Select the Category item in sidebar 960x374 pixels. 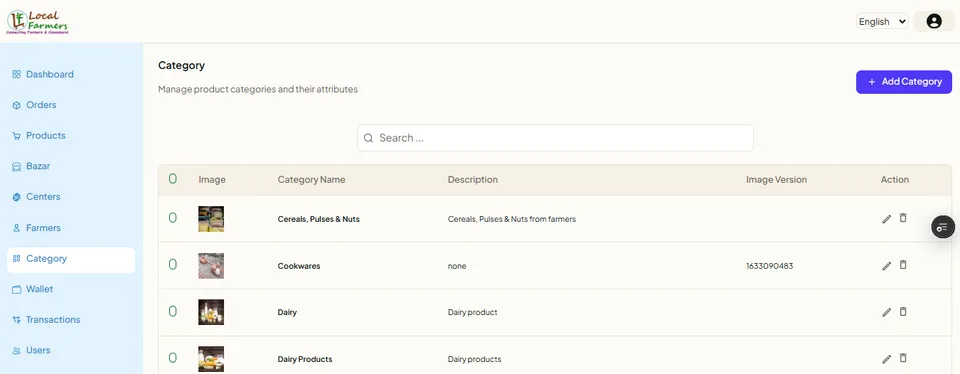pos(71,260)
